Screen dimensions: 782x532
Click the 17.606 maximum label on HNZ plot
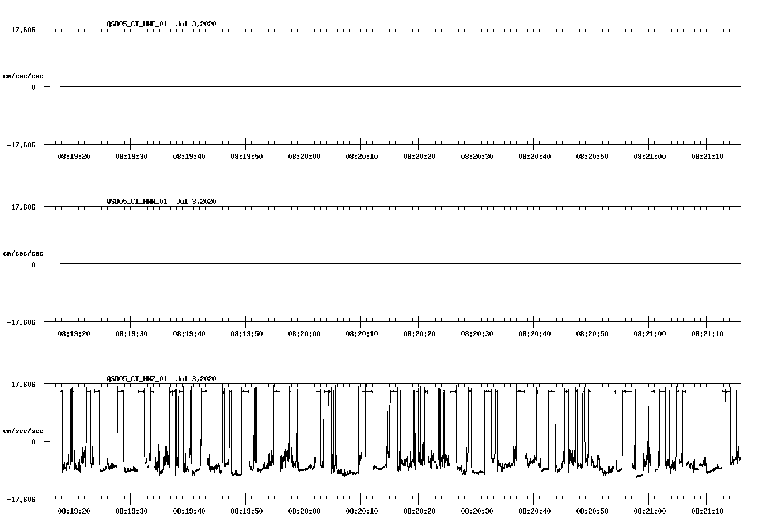tap(23, 384)
